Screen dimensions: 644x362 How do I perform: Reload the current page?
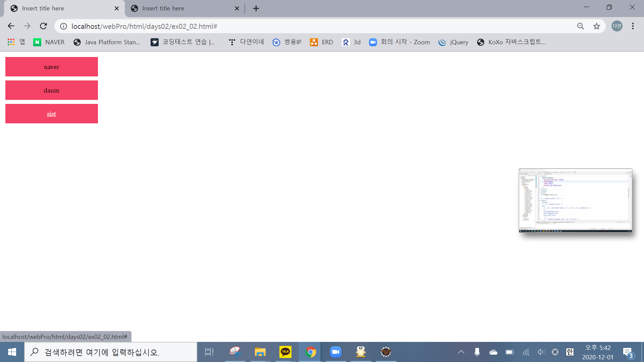[x=43, y=26]
